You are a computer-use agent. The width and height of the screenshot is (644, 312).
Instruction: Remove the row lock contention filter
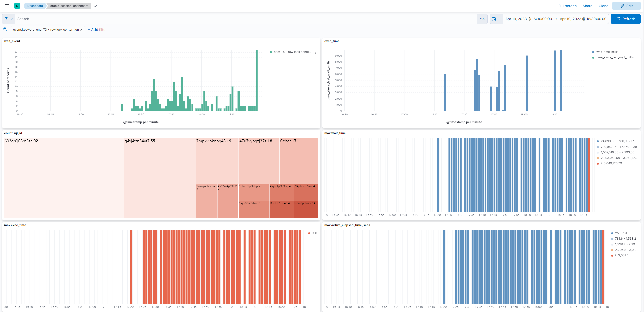coord(81,30)
